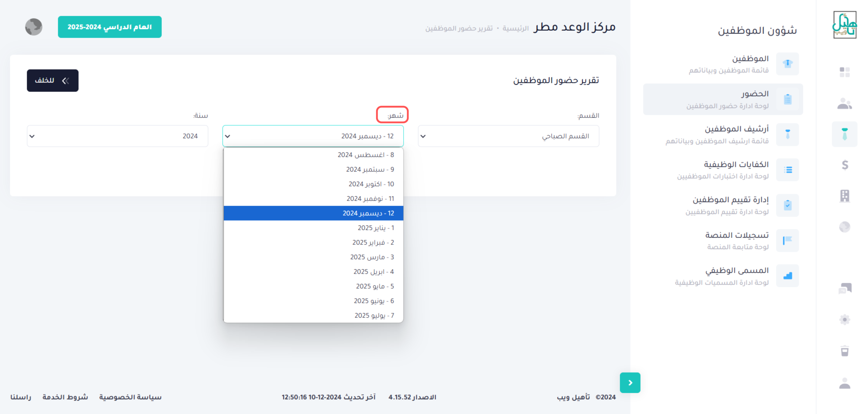Open الموظفين menu item
This screenshot has width=868, height=414.
[x=723, y=64]
